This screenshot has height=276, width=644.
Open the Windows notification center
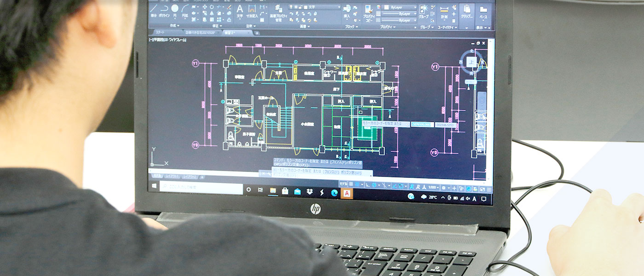pos(483,199)
